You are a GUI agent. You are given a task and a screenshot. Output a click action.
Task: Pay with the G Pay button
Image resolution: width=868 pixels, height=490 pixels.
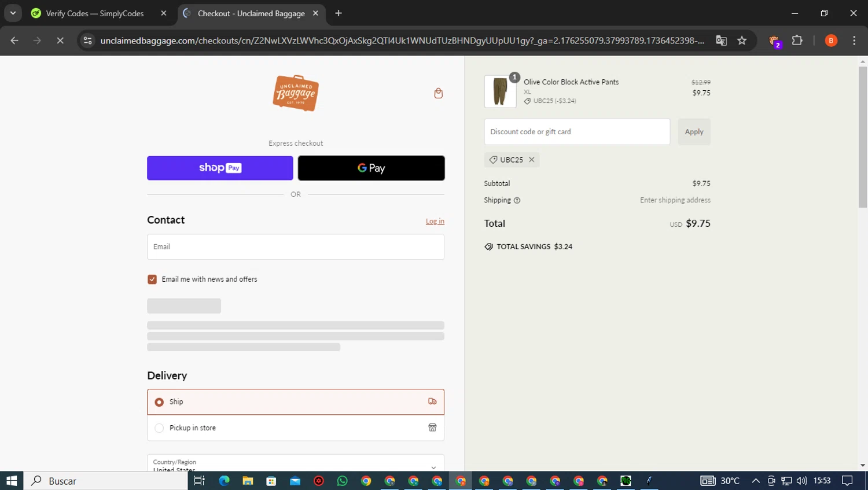(x=372, y=168)
